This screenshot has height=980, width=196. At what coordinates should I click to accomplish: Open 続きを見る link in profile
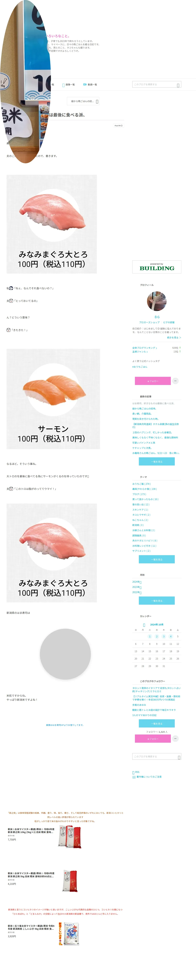(174, 337)
